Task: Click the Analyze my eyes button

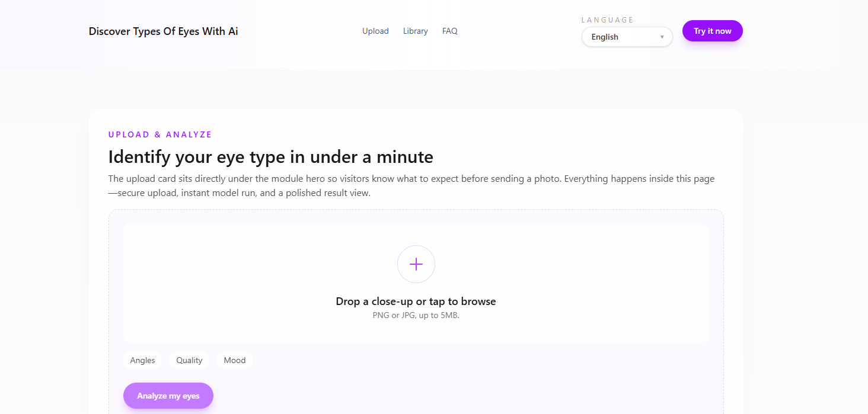Action: click(168, 396)
